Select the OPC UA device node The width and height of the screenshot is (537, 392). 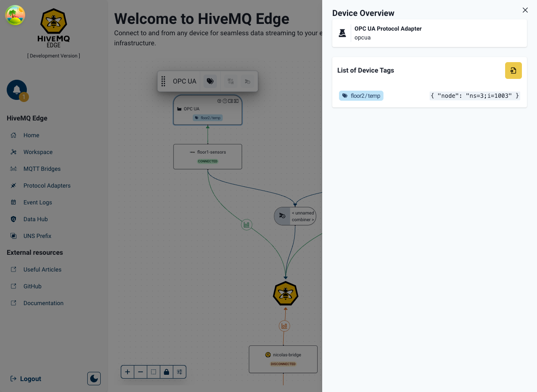tap(208, 110)
